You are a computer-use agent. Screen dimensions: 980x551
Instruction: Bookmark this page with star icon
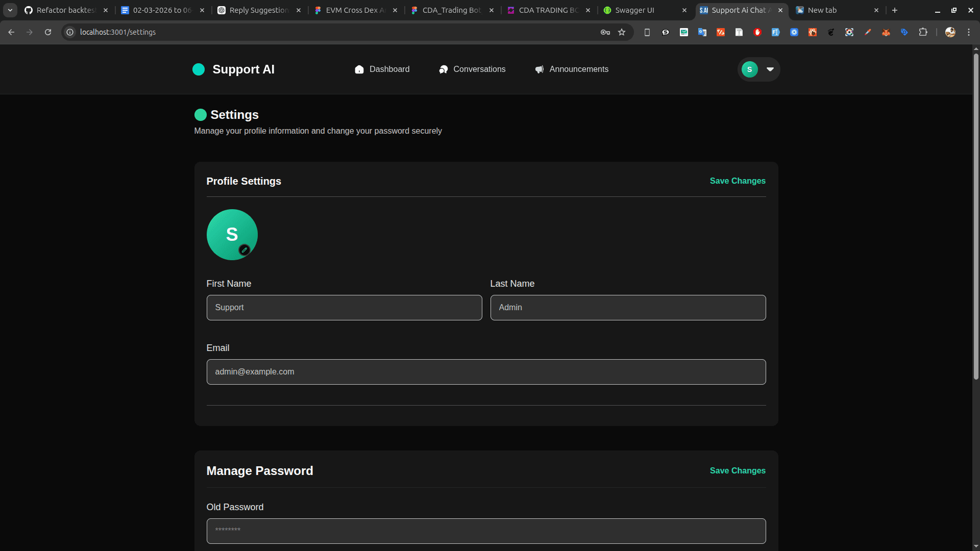pos(622,32)
